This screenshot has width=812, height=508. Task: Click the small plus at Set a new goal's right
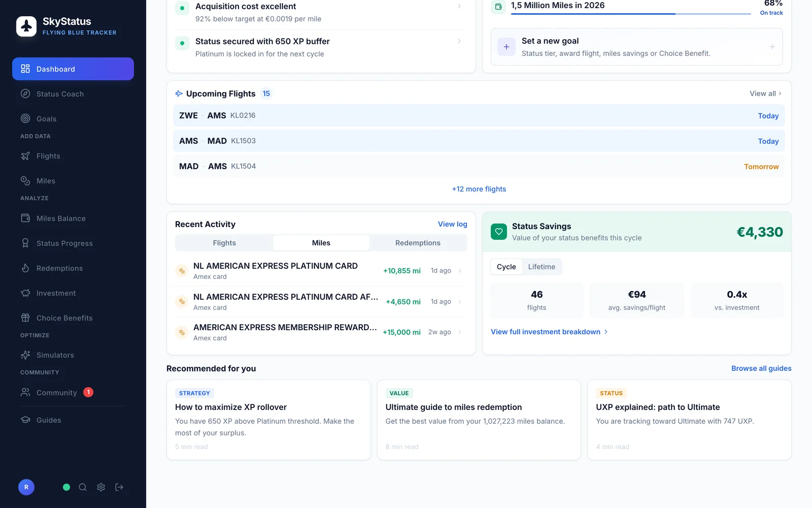(x=772, y=47)
